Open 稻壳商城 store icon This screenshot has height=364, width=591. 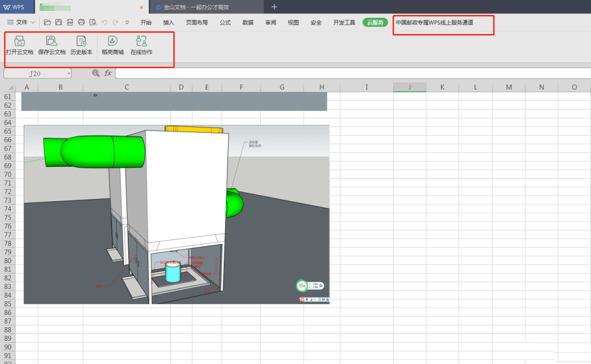[x=113, y=41]
